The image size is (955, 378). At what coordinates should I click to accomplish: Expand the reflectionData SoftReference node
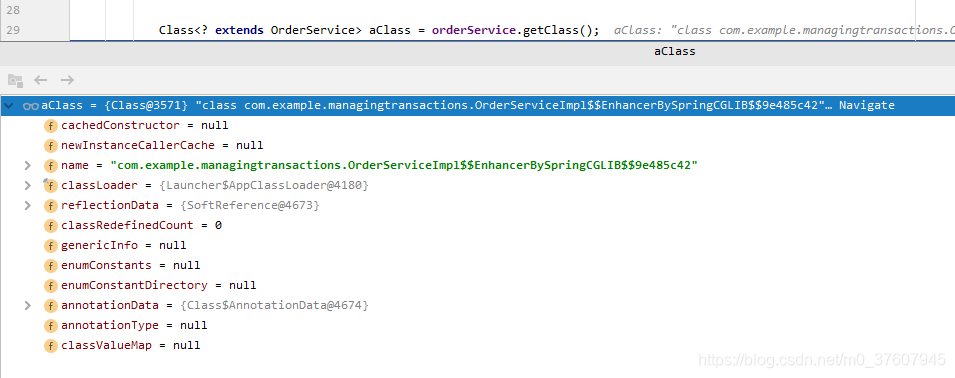(x=27, y=205)
